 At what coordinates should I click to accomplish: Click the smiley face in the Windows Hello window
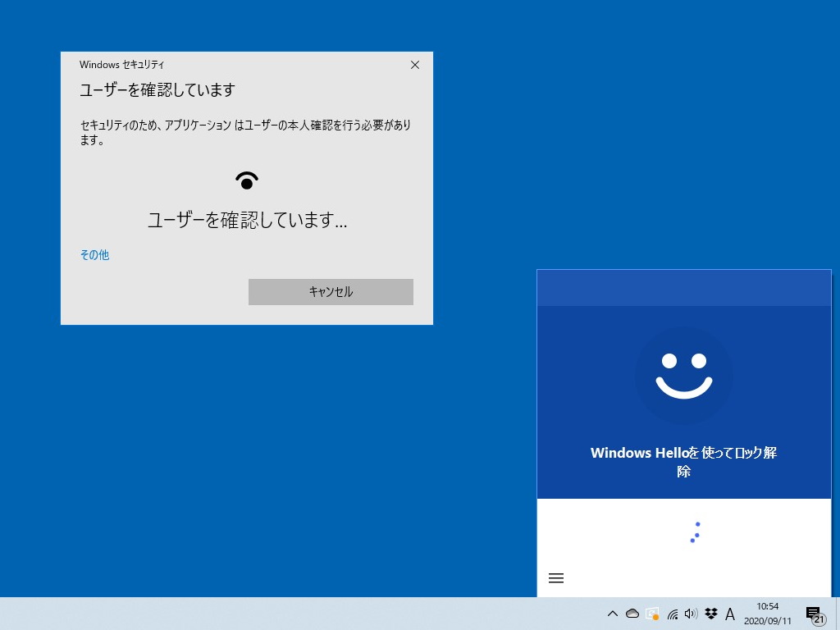pyautogui.click(x=683, y=377)
